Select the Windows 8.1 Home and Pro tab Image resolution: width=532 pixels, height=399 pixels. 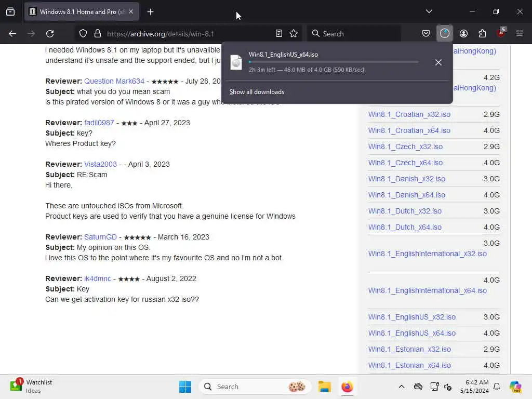(82, 12)
